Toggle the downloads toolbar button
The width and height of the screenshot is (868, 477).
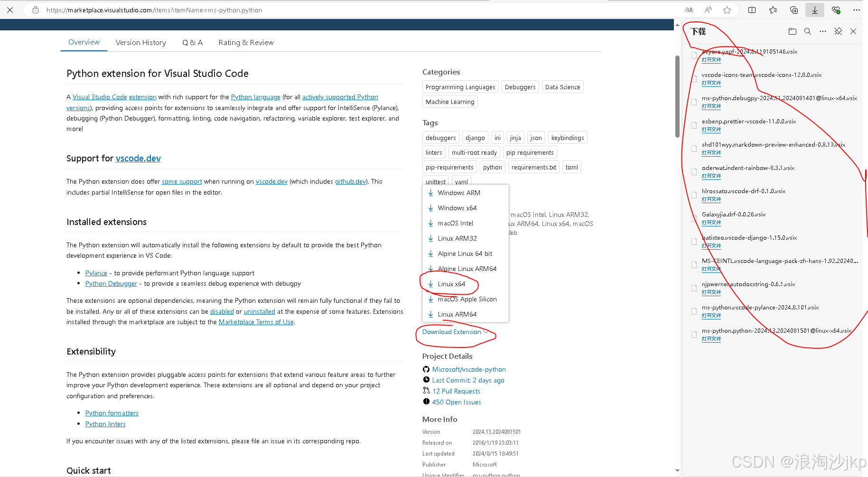[815, 10]
